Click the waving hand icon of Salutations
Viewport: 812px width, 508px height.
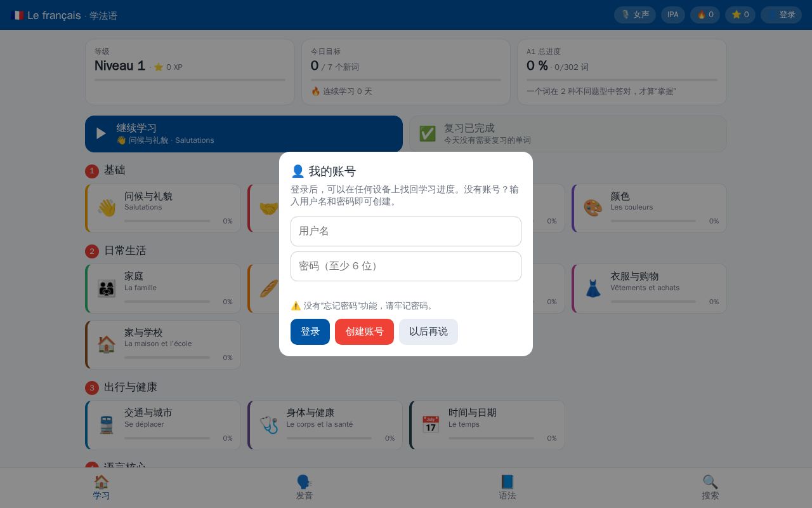pyautogui.click(x=107, y=208)
